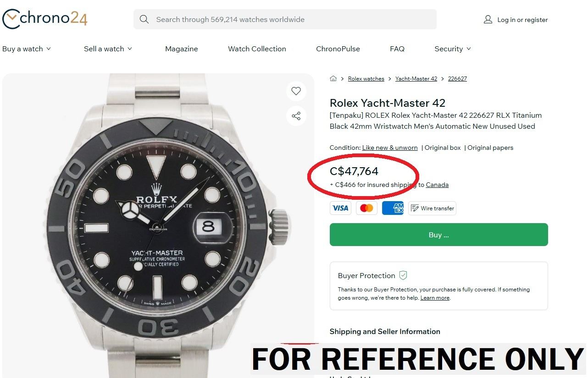Go to ChronoPulse page
The height and width of the screenshot is (378, 588).
click(x=338, y=49)
